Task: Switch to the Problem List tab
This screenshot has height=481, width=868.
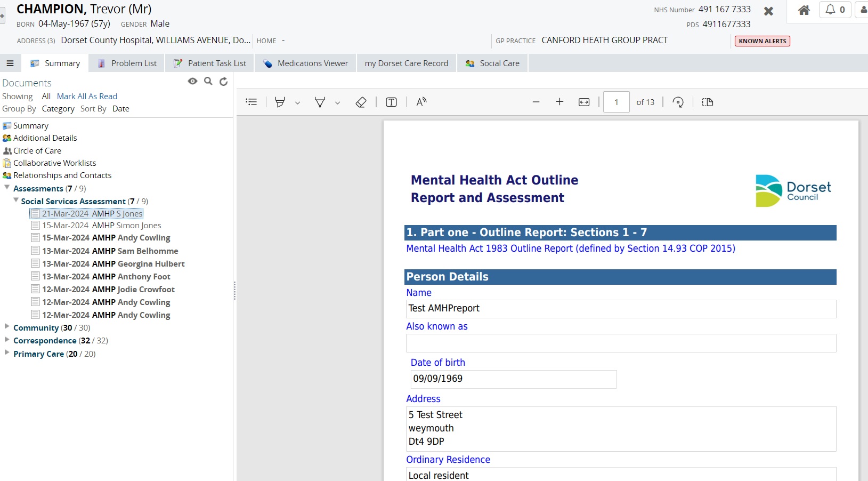Action: tap(127, 63)
